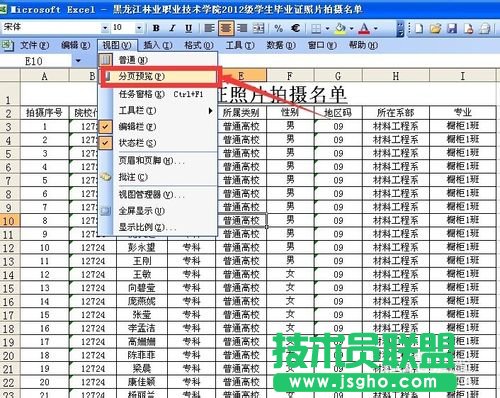The height and width of the screenshot is (398, 500).
Task: Open 显示比例 (Zoom) dialog entry
Action: (158, 227)
